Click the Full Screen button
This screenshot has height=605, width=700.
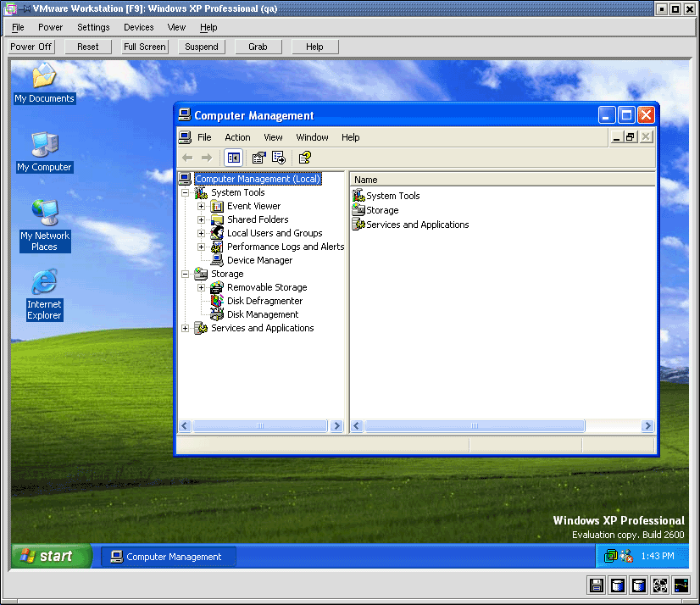coord(145,47)
